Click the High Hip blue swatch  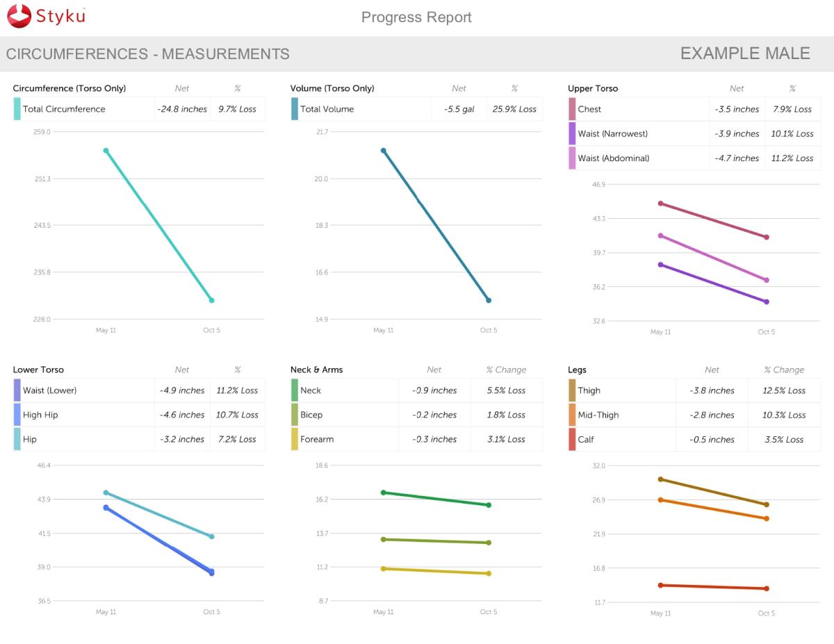pyautogui.click(x=17, y=415)
